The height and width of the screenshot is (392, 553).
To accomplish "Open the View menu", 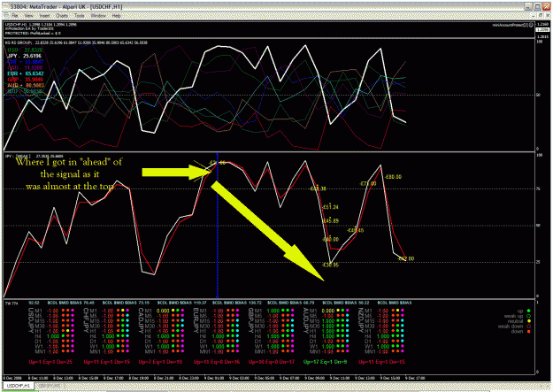I will pos(29,16).
